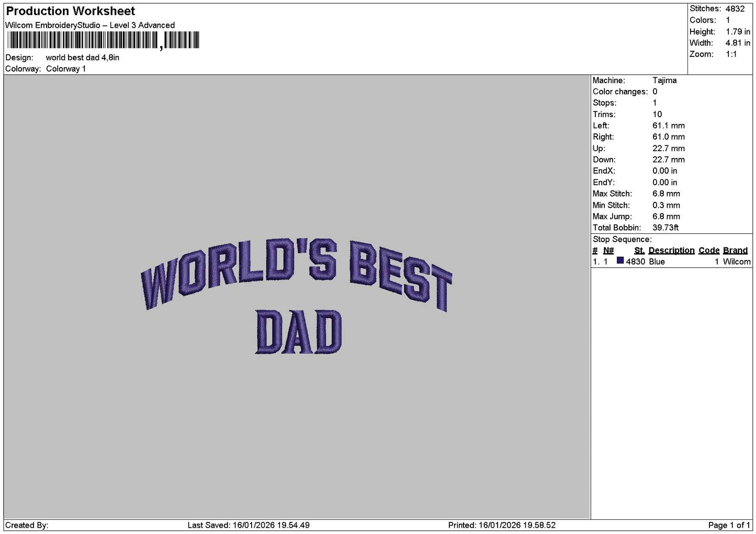
Task: Click the Production Worksheet title
Action: click(70, 11)
